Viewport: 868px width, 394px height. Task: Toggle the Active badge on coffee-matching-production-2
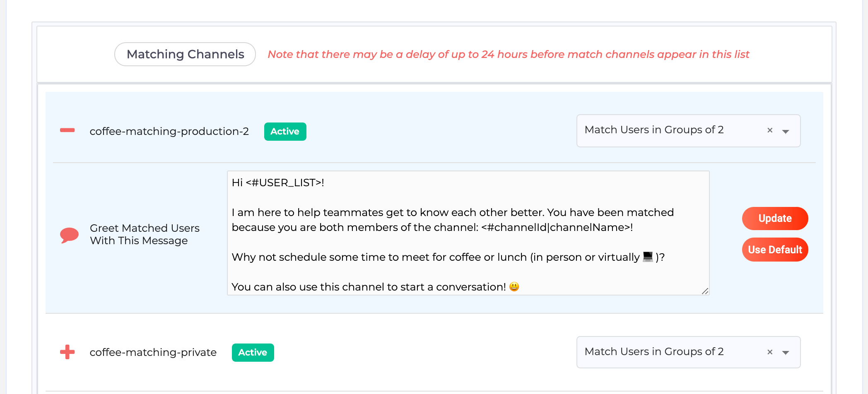285,131
